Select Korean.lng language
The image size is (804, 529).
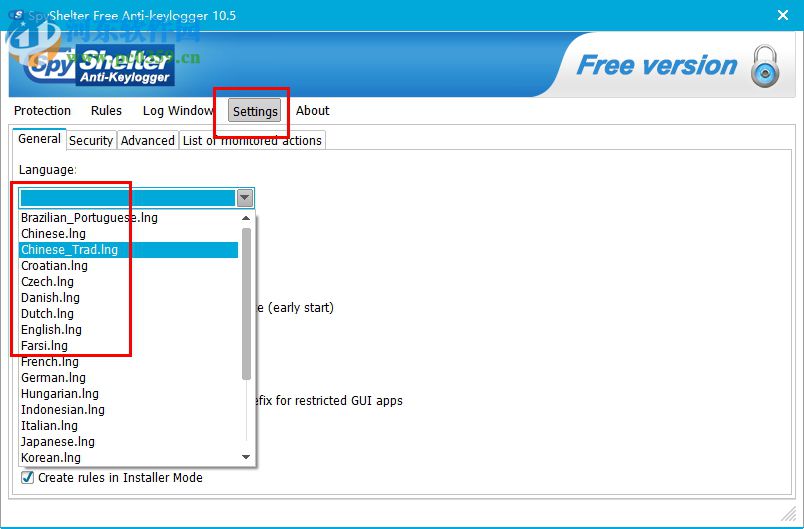coord(129,457)
